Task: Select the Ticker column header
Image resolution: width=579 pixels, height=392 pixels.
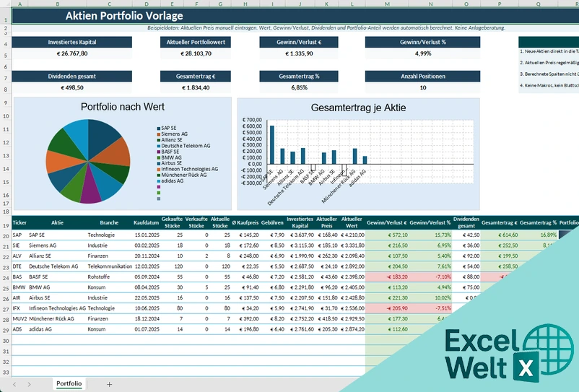Action: coord(19,222)
